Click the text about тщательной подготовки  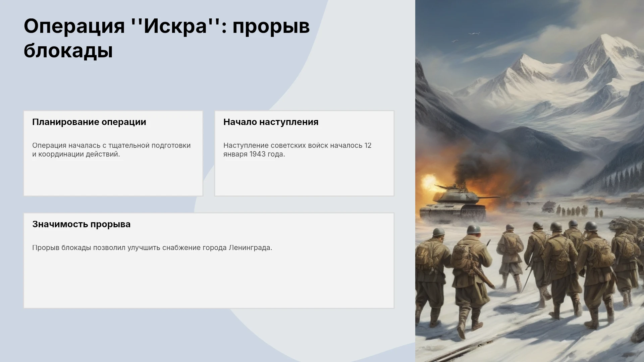pyautogui.click(x=111, y=150)
